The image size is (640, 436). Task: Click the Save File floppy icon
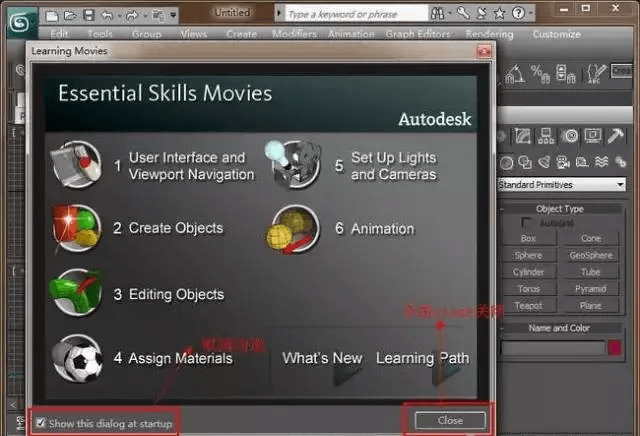89,16
